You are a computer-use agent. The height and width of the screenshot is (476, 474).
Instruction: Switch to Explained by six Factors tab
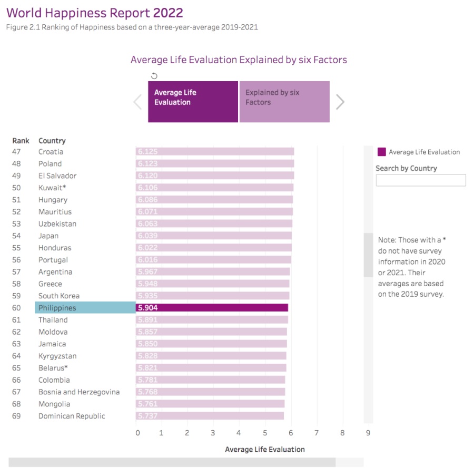pos(284,102)
